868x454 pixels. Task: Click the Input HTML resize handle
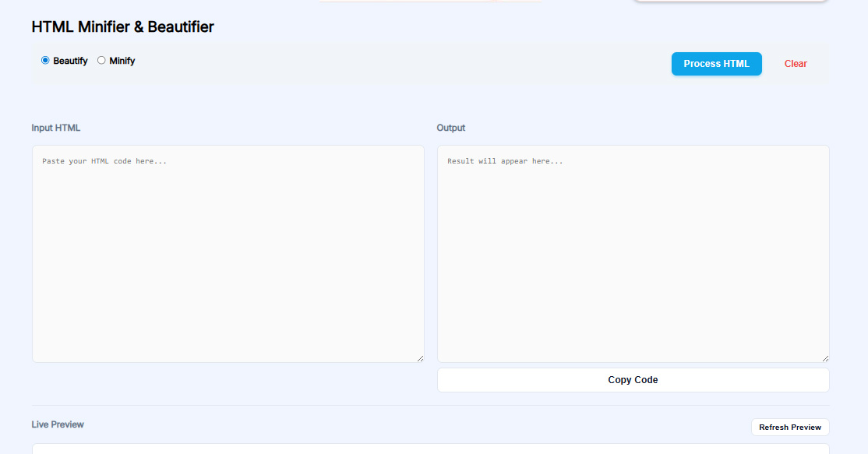pyautogui.click(x=420, y=358)
